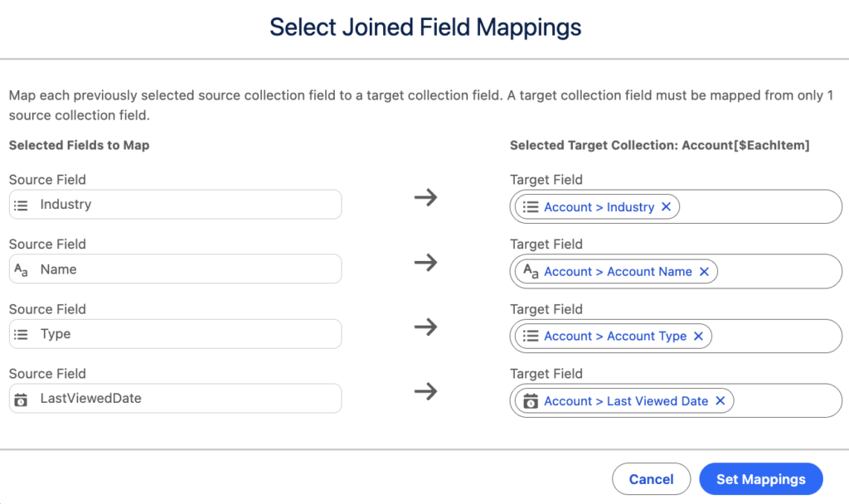
Task: Click the Selected Target Collection: Account[$EachItem] label
Action: point(659,145)
